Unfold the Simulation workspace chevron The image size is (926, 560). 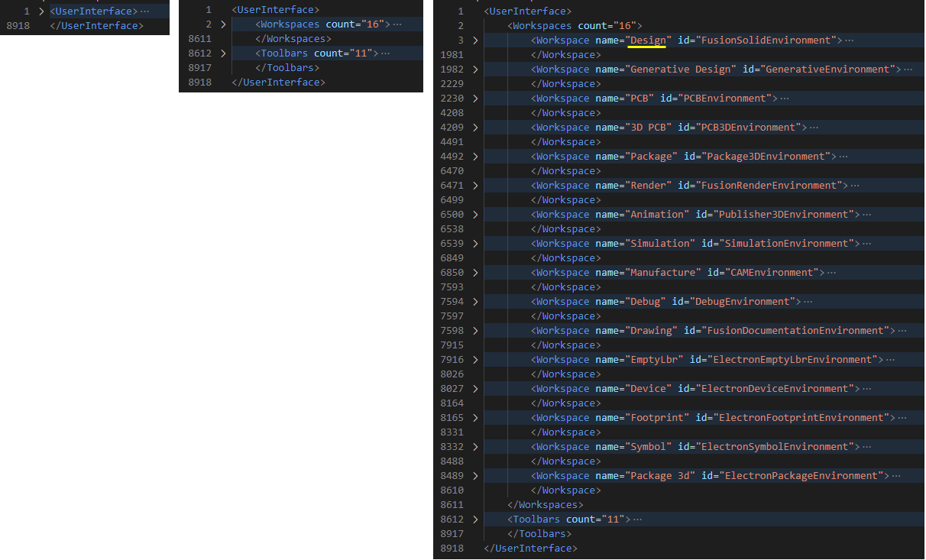tap(474, 244)
